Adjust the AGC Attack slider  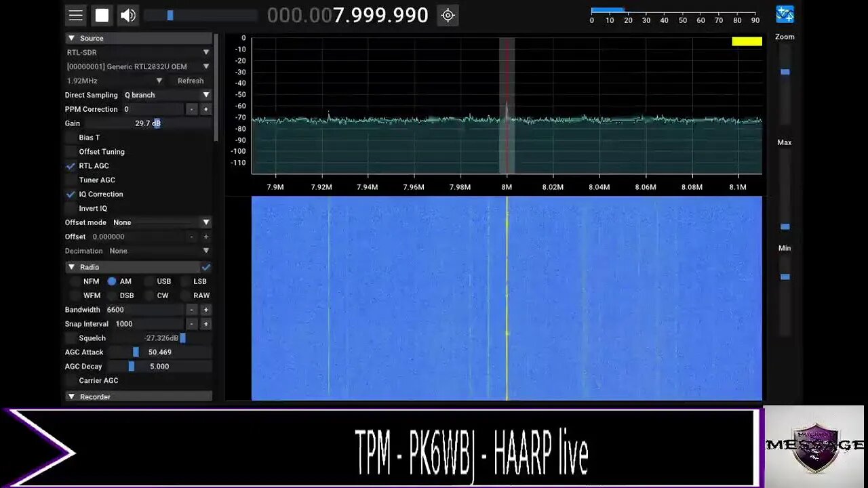[160, 352]
